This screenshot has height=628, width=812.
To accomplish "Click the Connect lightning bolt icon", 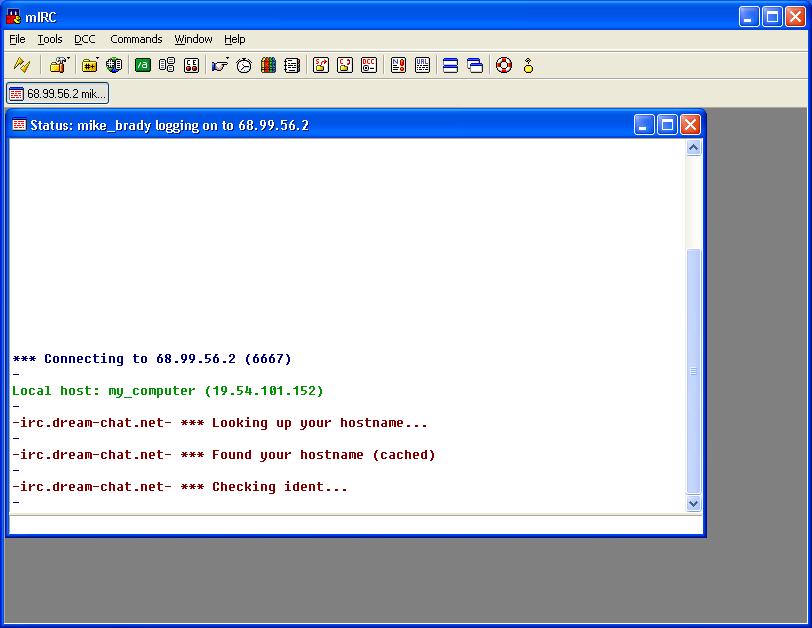I will click(x=22, y=65).
